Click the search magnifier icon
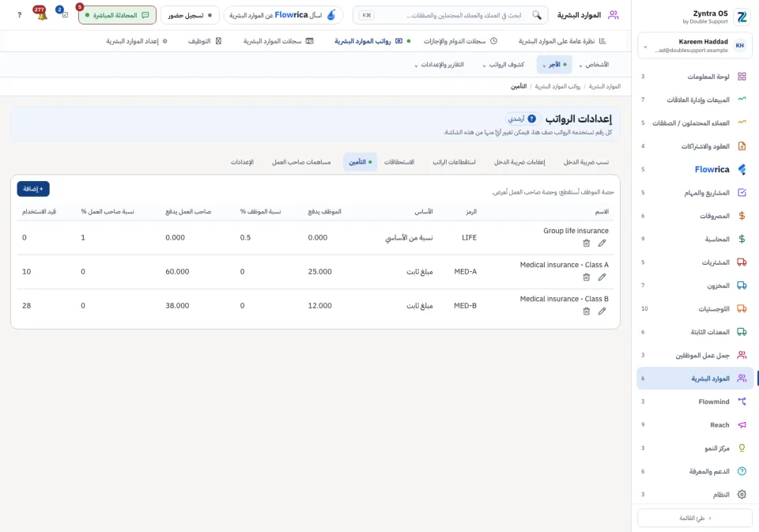This screenshot has width=759, height=532. (537, 15)
